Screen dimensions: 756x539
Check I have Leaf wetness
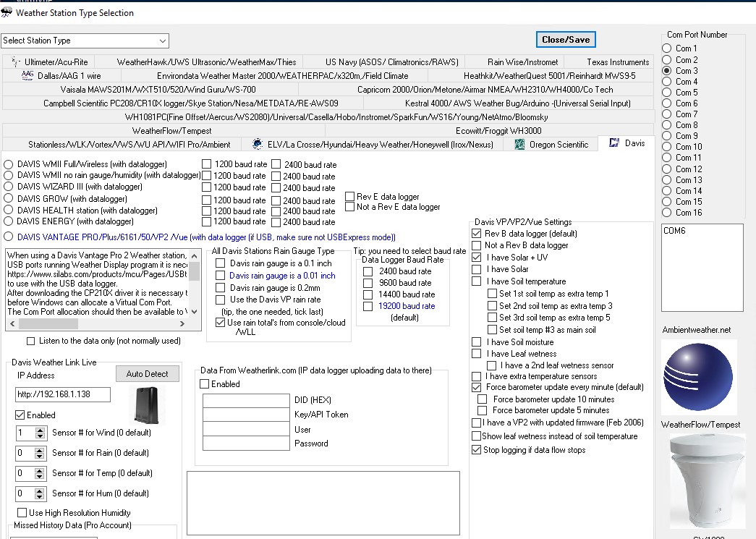click(476, 353)
